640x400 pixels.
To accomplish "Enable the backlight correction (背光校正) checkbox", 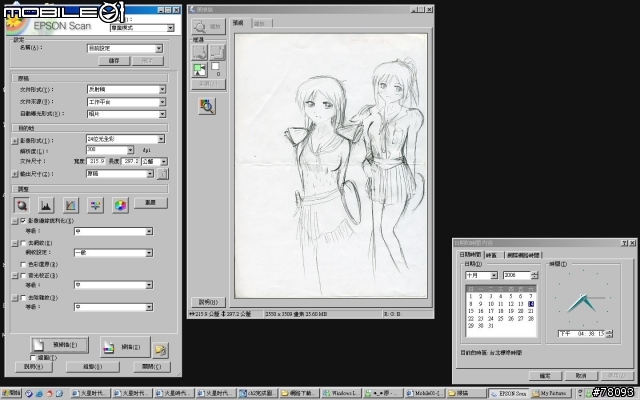I will (x=23, y=276).
